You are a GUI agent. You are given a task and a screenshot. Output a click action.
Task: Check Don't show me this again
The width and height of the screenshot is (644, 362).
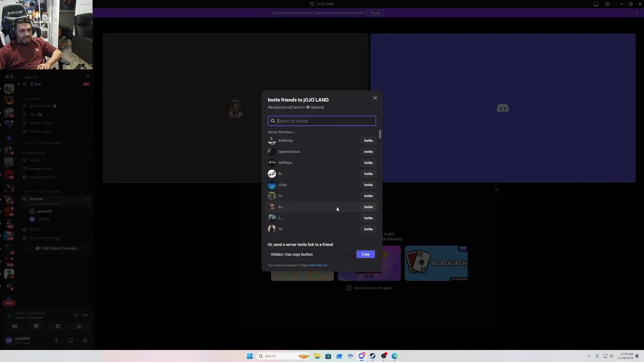tap(349, 288)
